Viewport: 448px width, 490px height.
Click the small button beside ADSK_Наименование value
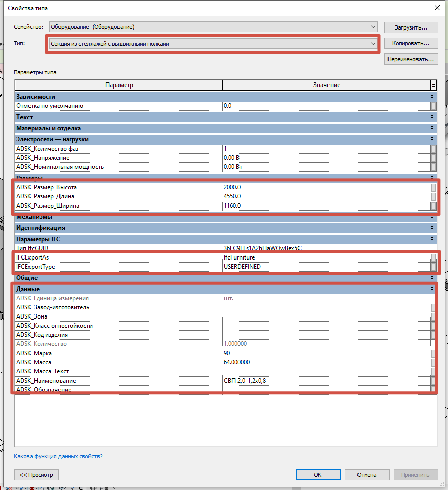433,381
